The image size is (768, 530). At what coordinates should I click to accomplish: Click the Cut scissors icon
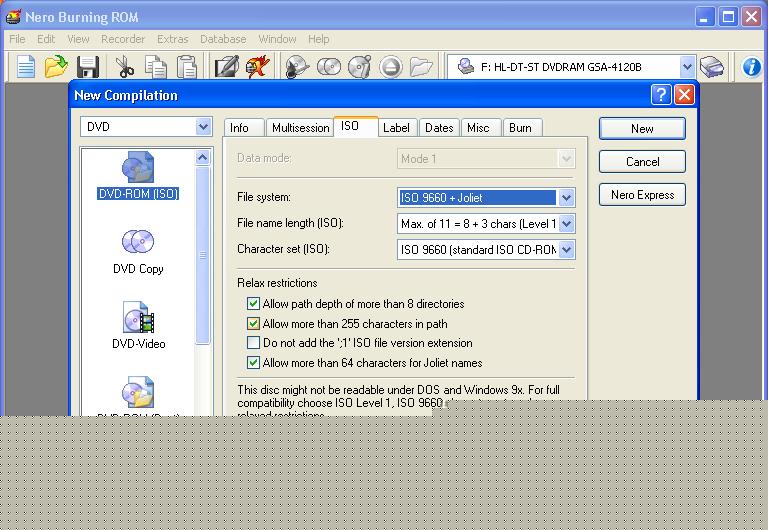tap(124, 67)
